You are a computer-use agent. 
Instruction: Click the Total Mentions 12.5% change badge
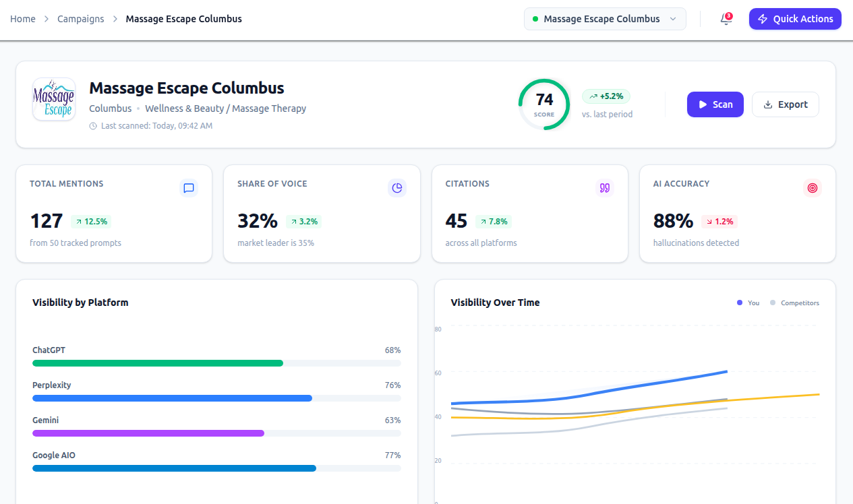tap(91, 221)
